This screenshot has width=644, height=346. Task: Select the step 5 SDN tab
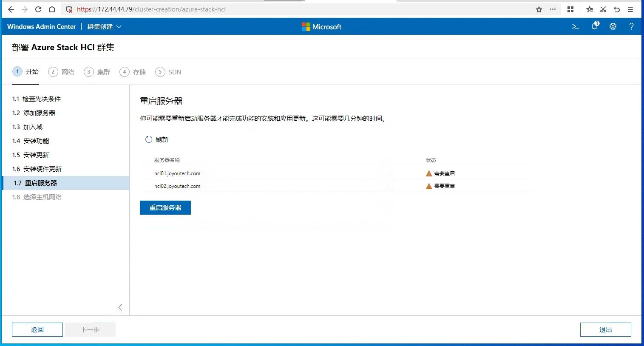click(168, 72)
